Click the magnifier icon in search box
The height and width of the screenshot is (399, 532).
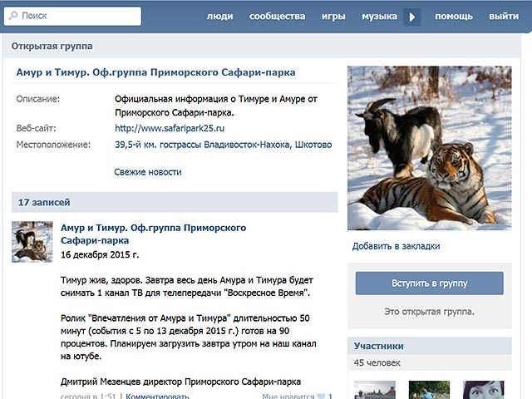(13, 16)
